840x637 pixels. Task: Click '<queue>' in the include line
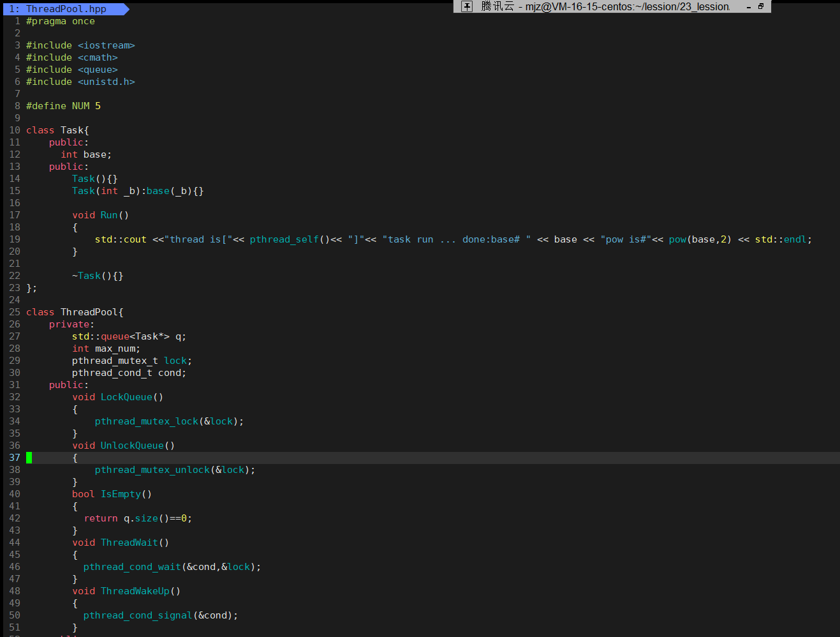click(x=98, y=70)
